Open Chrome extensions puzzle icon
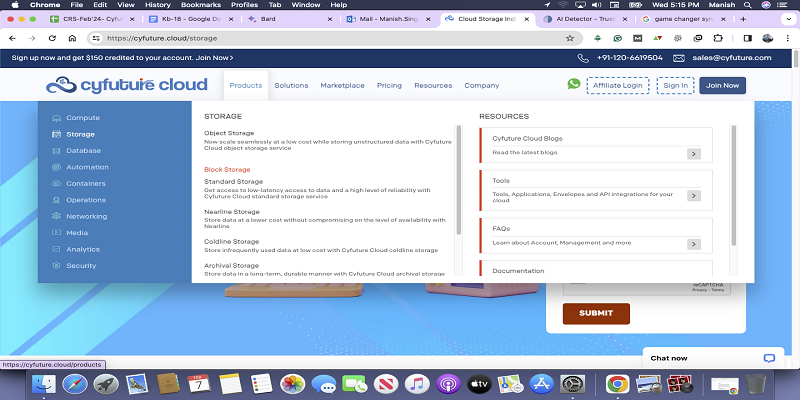 [718, 38]
